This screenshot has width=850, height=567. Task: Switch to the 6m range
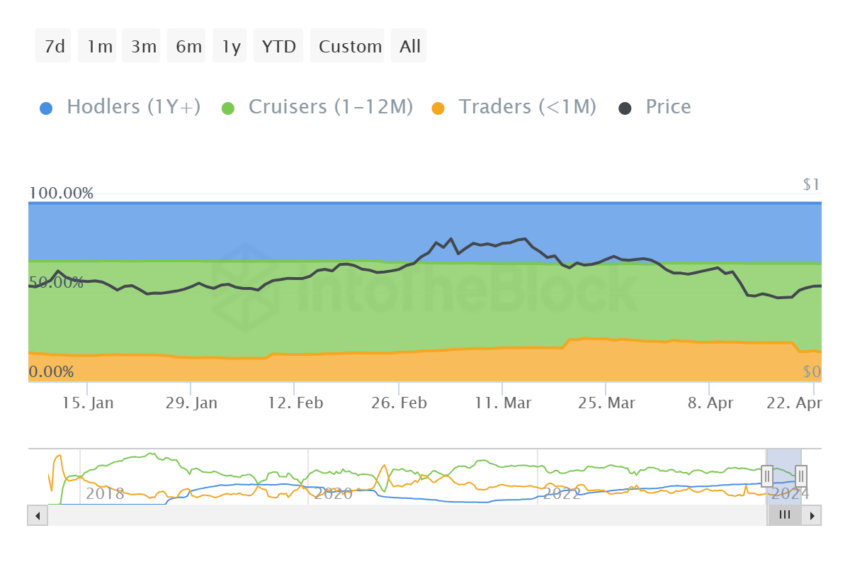point(188,46)
